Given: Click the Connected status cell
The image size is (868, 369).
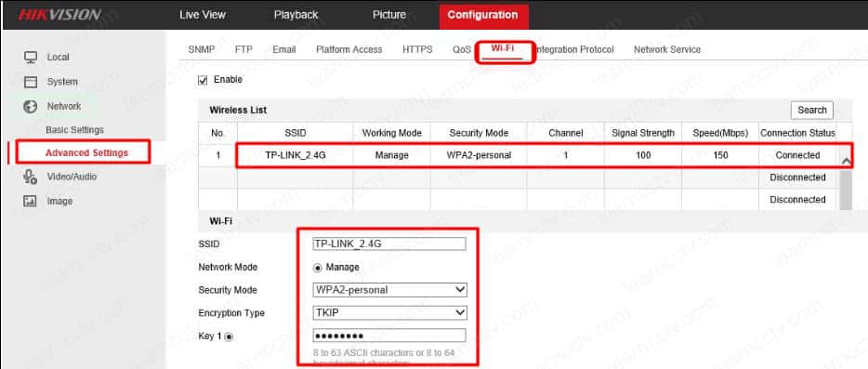Looking at the screenshot, I should pos(797,156).
